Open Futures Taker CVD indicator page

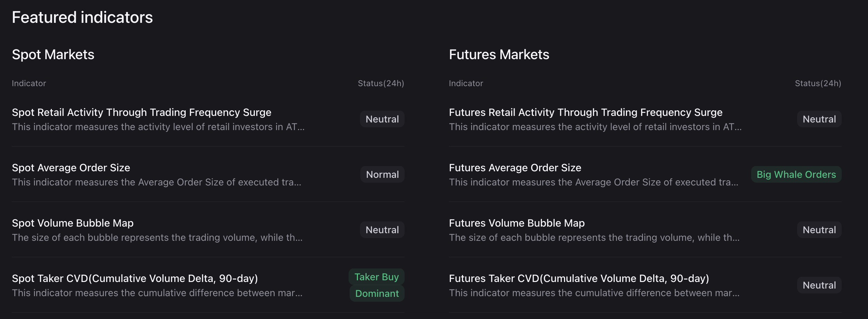[x=579, y=277]
